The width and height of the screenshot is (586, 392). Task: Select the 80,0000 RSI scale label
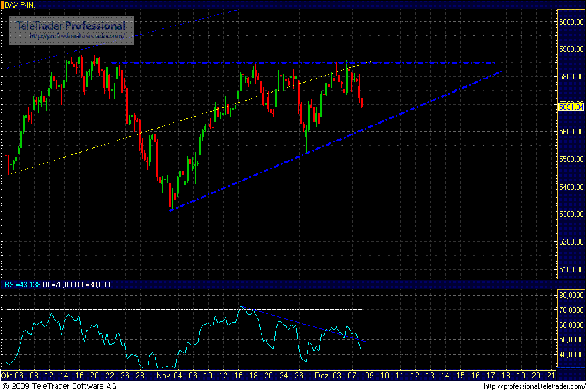[x=571, y=296]
